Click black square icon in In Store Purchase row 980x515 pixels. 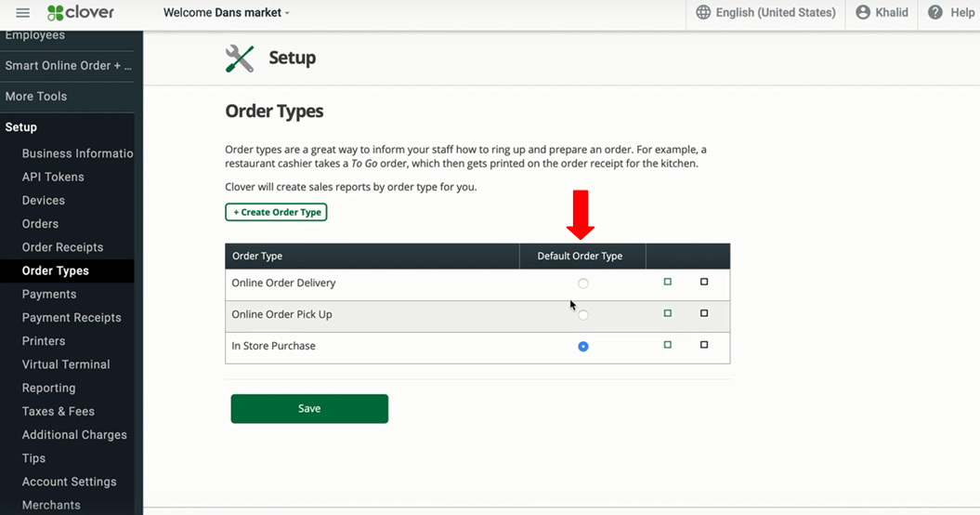click(704, 345)
